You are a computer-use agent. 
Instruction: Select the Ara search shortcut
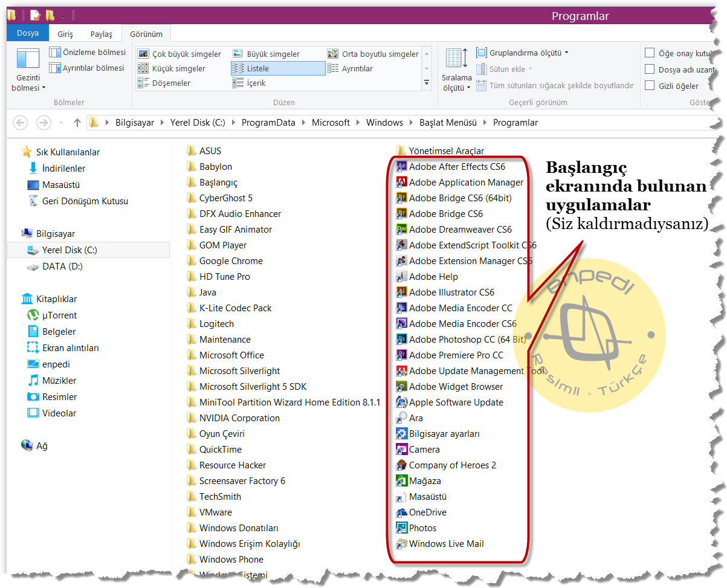(x=409, y=418)
